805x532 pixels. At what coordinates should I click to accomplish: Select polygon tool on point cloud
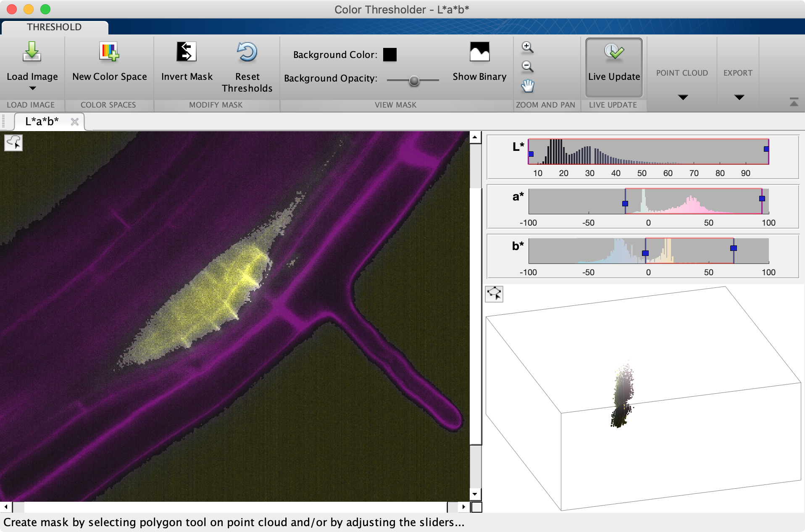tap(494, 294)
